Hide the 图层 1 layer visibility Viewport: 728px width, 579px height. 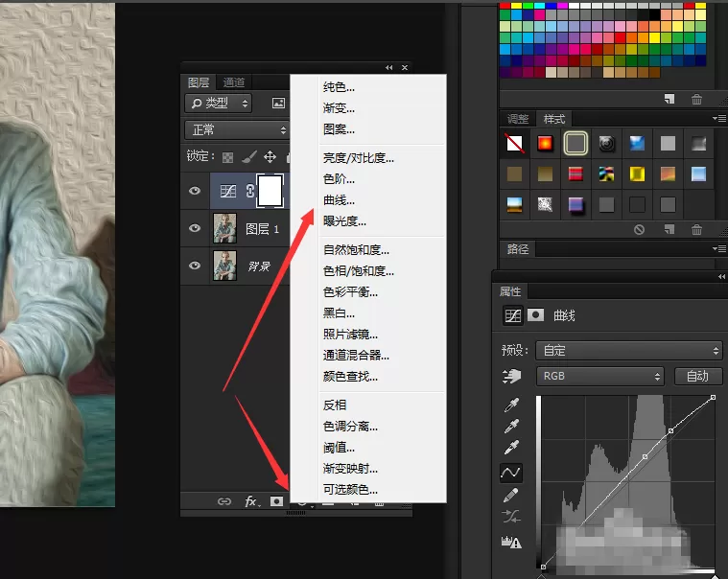195,228
